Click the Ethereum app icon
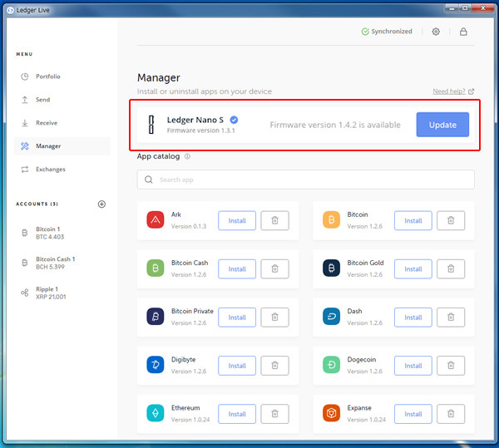 click(156, 413)
